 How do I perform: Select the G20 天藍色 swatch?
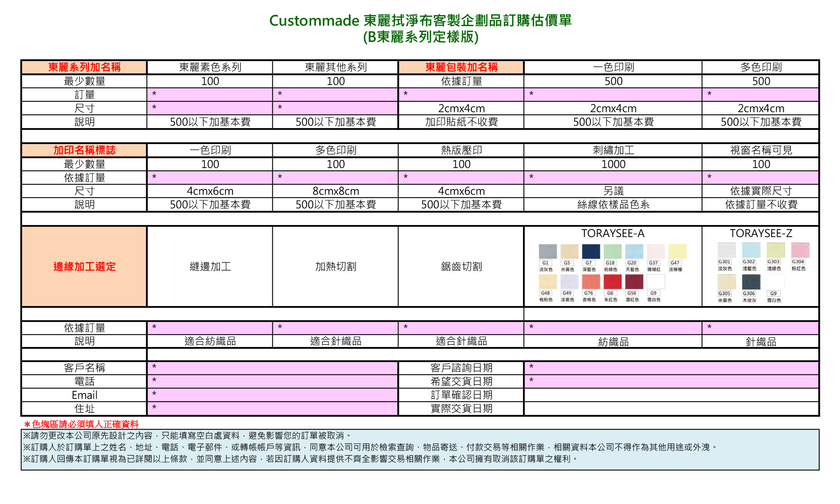634,251
